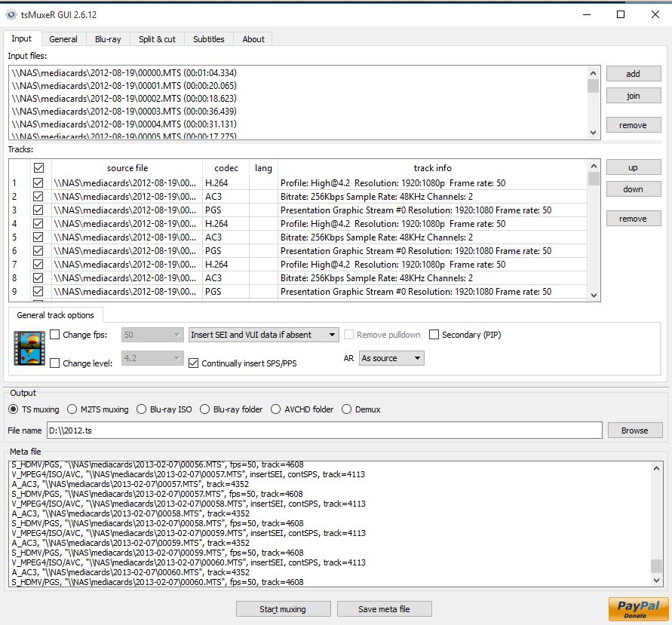Select input file 00004.MTS (00:00:31.131)
The height and width of the screenshot is (625, 672).
click(x=298, y=124)
